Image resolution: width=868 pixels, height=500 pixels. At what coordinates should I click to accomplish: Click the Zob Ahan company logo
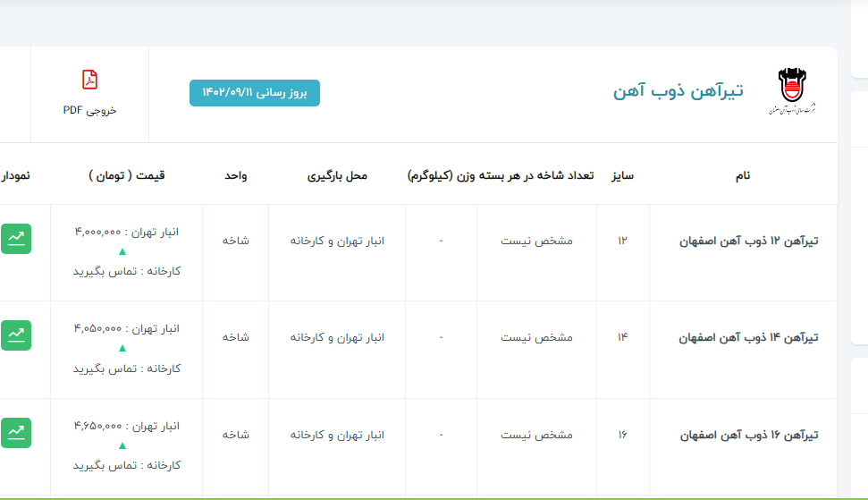pyautogui.click(x=790, y=91)
